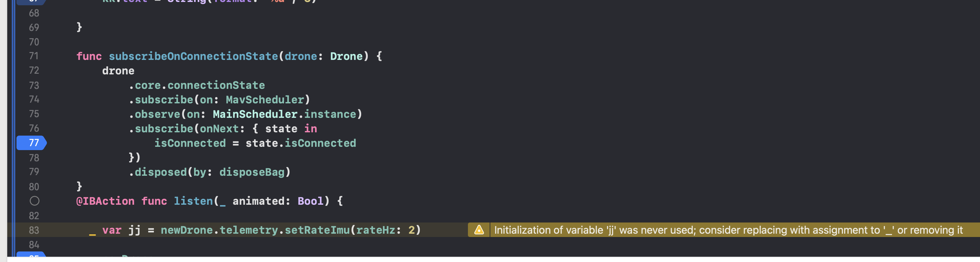Click the MainScheduler type on line 75
Viewport: 980px width, 262px height.
pyautogui.click(x=255, y=114)
